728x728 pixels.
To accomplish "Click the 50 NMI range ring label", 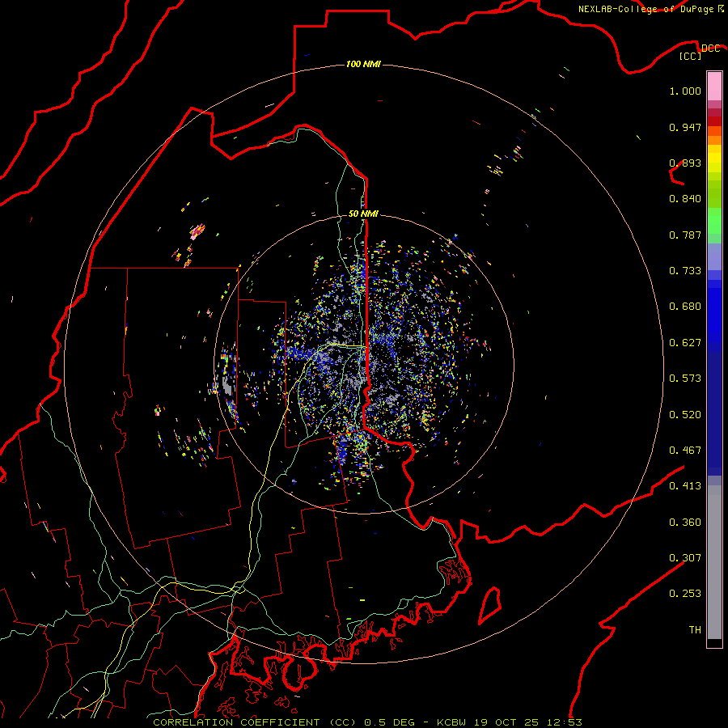I will pyautogui.click(x=363, y=214).
